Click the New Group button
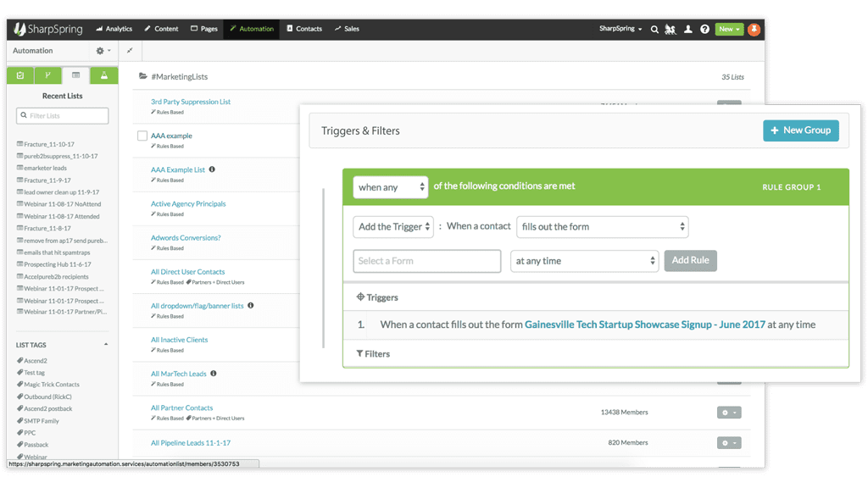This screenshot has width=868, height=488. point(801,130)
